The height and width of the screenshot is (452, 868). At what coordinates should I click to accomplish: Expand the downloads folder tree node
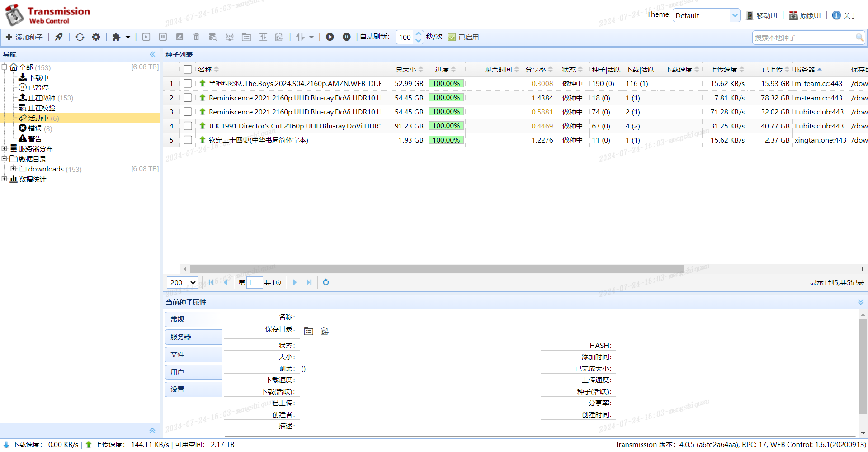13,169
